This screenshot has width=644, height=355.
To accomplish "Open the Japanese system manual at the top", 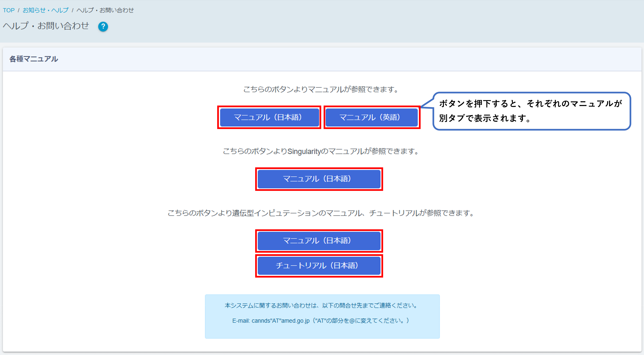I will click(269, 117).
